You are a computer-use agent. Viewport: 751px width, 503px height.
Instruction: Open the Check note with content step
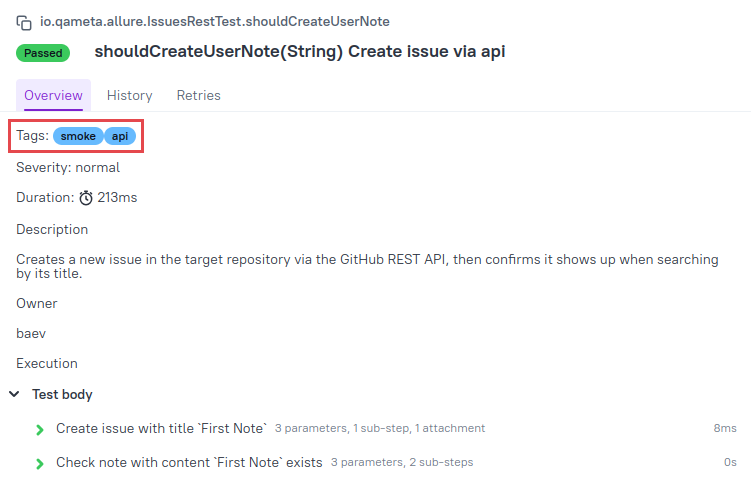point(189,462)
